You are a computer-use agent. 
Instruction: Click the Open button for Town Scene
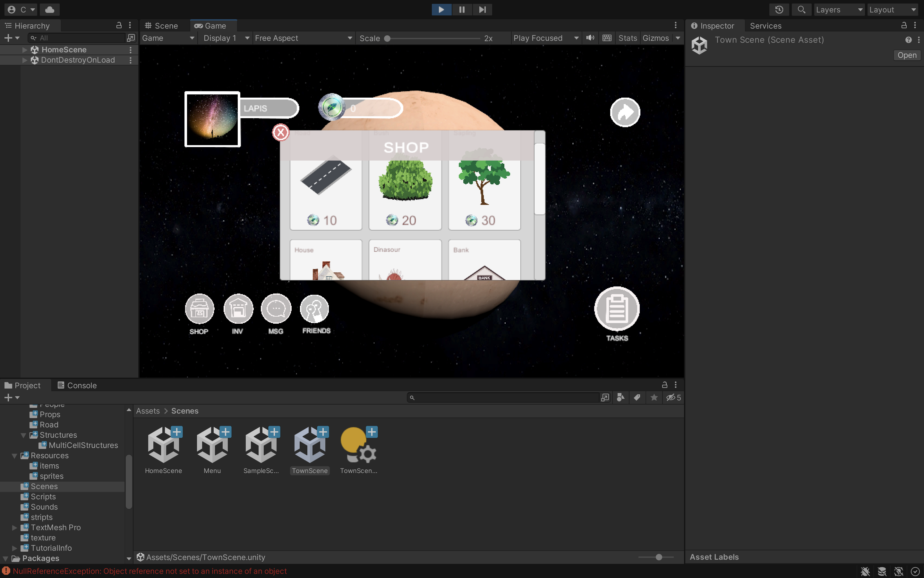[x=907, y=55]
